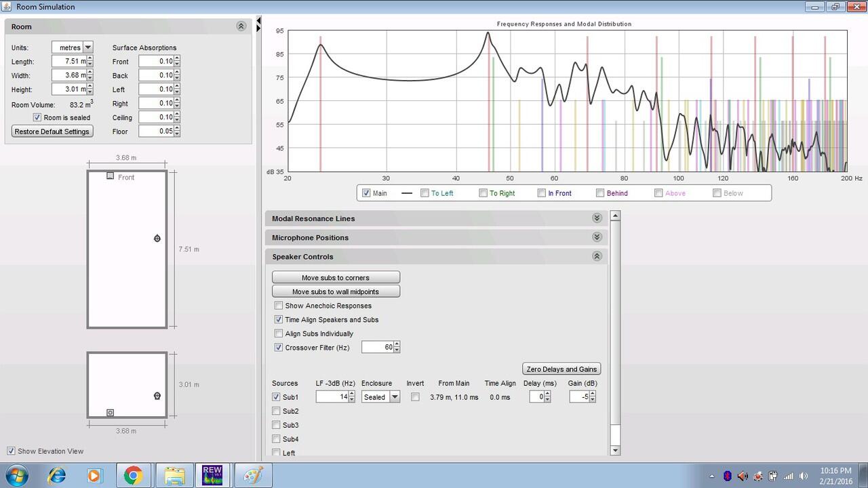Image resolution: width=868 pixels, height=488 pixels.
Task: Collapse Speaker Controls section
Action: point(597,256)
